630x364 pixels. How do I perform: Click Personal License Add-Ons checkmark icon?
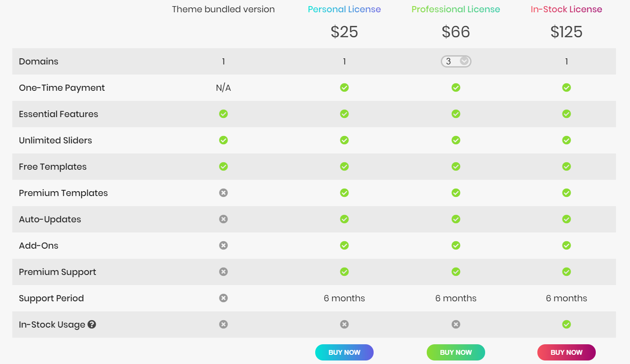pos(344,246)
